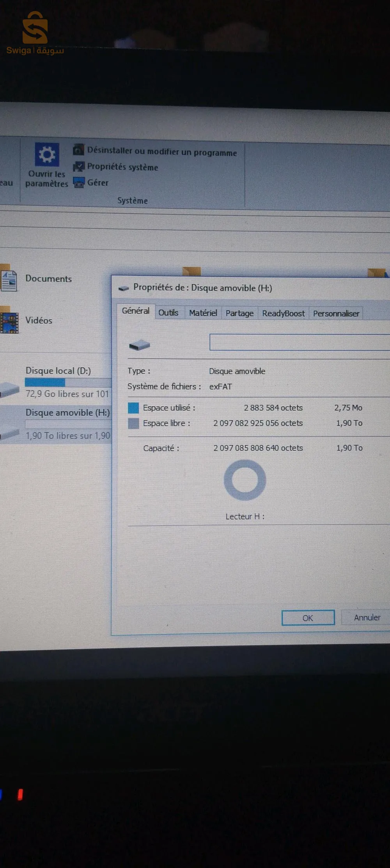Click the disk usage ring chart

245,480
